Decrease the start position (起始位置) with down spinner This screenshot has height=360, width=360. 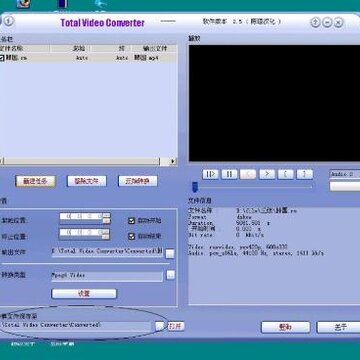point(106,221)
